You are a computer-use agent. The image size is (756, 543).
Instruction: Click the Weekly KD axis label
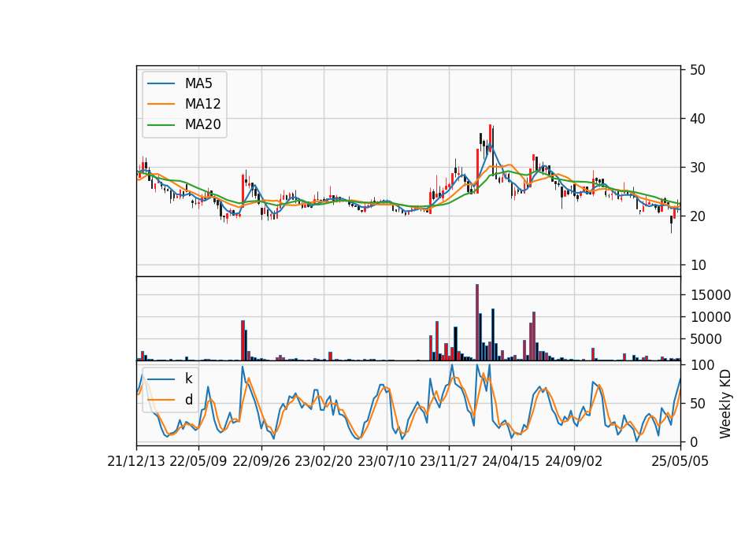(724, 404)
